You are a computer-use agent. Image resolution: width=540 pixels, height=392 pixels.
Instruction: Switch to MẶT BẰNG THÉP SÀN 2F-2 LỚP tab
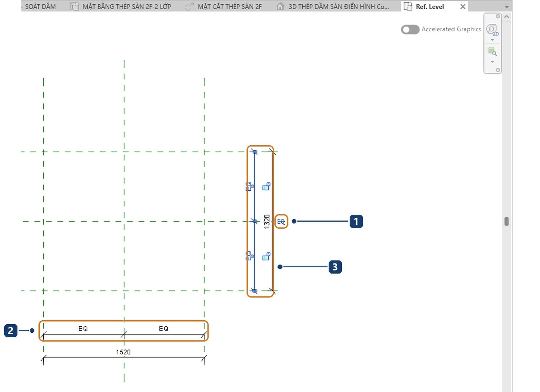(x=121, y=6)
